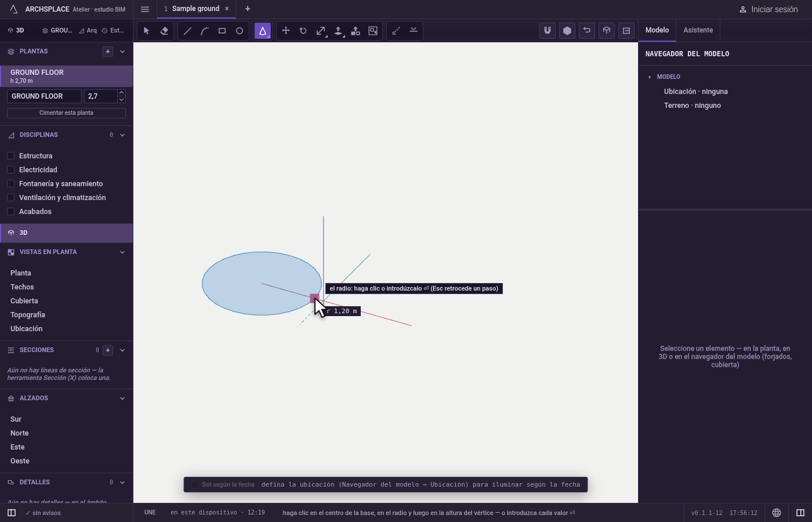Select the Push/Pull extrude tool
The height and width of the screenshot is (522, 812).
click(x=338, y=31)
